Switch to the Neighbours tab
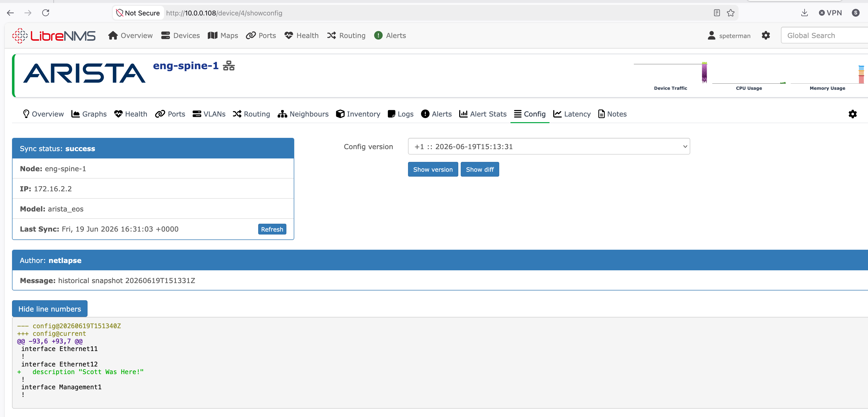This screenshot has height=417, width=868. coord(303,114)
